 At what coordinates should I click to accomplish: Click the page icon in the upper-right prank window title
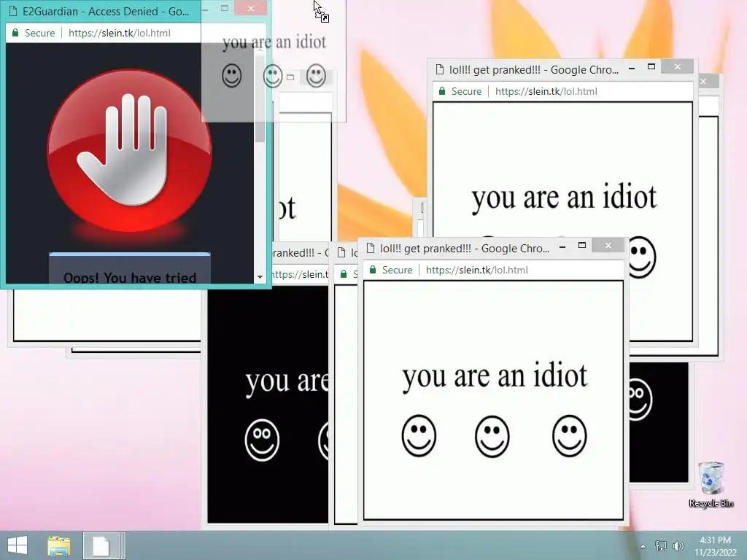click(x=440, y=69)
